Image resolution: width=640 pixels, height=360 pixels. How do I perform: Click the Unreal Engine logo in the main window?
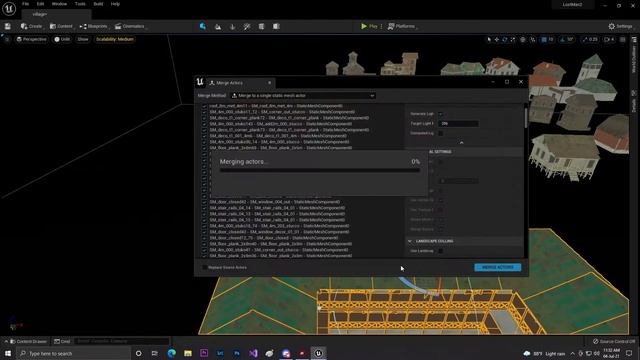click(9, 8)
